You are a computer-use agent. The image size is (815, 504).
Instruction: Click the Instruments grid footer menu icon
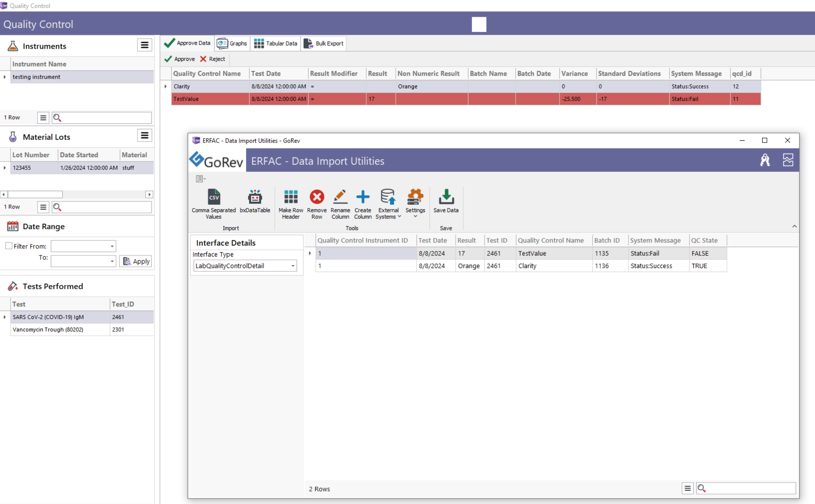(43, 118)
